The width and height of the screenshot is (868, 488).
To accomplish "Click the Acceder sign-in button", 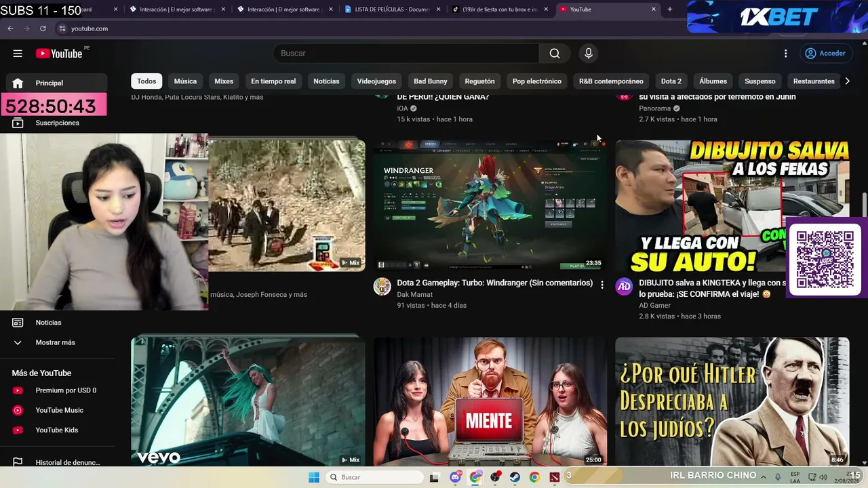I will [825, 54].
